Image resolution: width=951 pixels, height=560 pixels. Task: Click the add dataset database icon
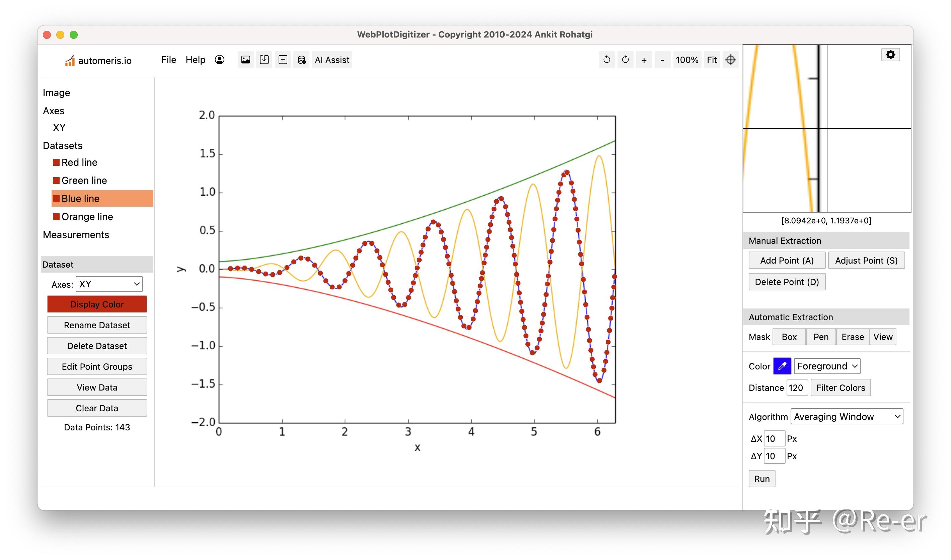click(x=301, y=60)
